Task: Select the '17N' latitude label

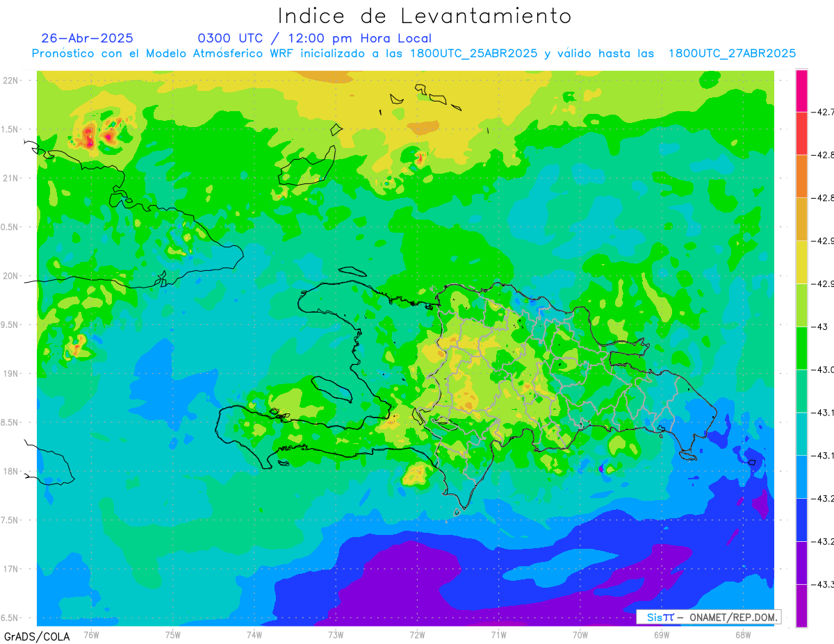Action: click(x=11, y=569)
